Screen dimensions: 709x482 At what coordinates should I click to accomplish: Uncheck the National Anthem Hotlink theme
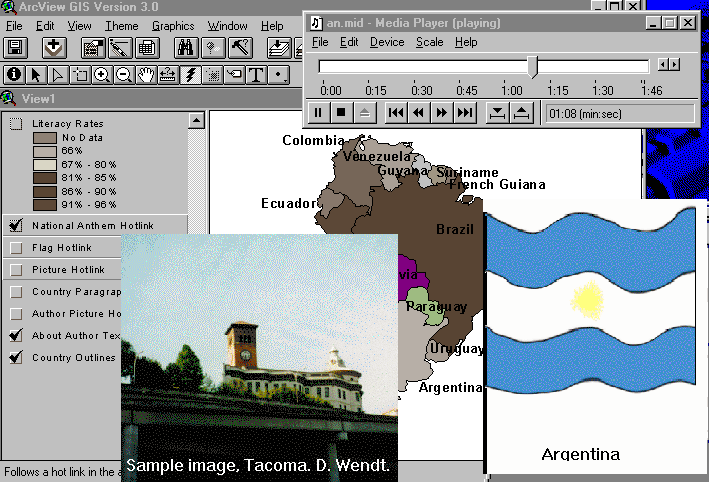(x=16, y=225)
